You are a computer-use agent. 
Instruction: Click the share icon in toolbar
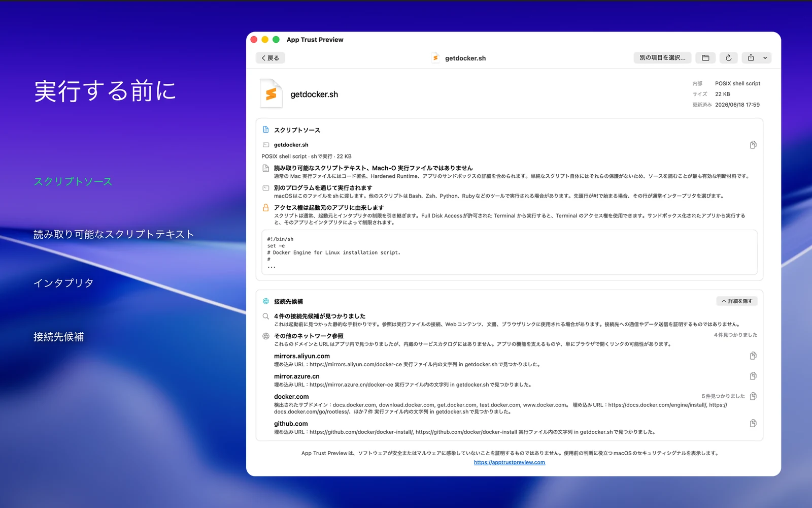pyautogui.click(x=751, y=58)
